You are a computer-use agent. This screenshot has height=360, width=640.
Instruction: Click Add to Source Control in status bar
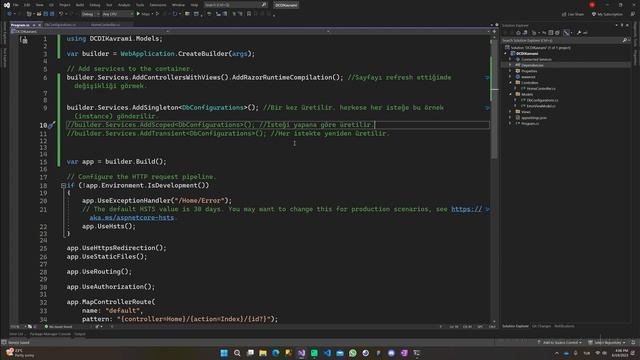[x=559, y=342]
